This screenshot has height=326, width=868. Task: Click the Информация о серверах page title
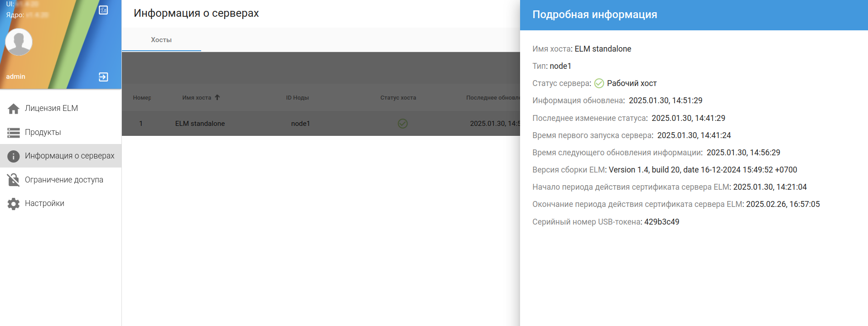tap(196, 13)
